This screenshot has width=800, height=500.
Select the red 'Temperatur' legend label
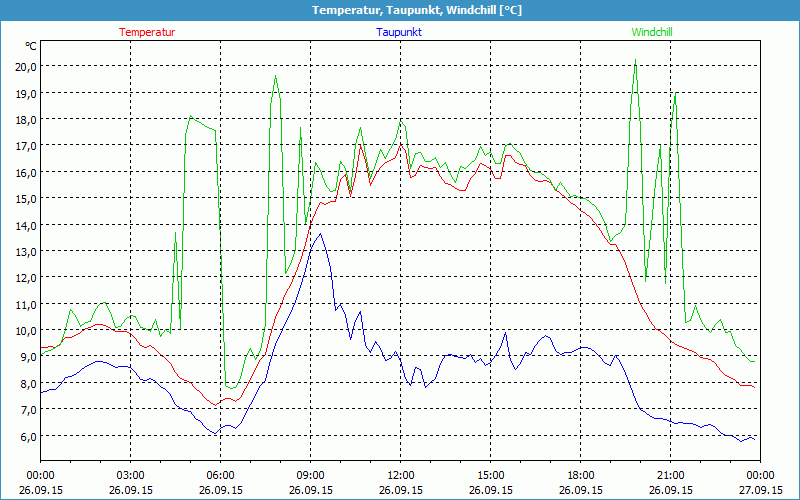click(x=147, y=32)
